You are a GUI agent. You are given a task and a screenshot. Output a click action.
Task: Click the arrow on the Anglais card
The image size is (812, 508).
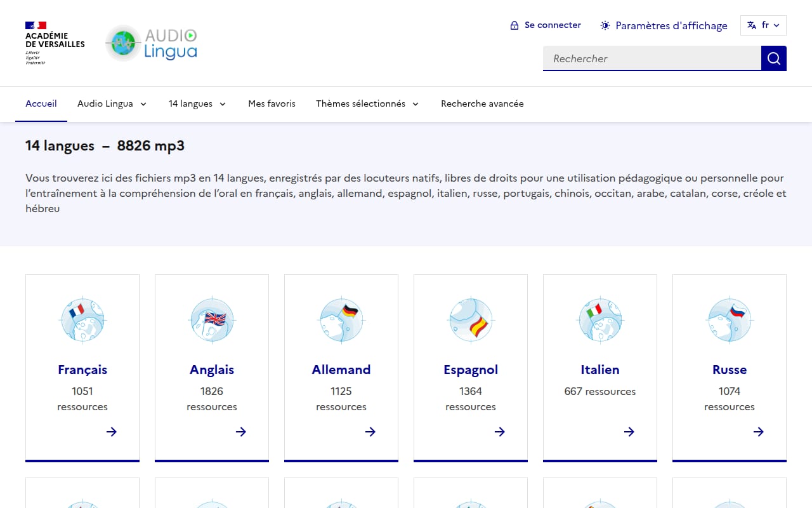pos(241,432)
